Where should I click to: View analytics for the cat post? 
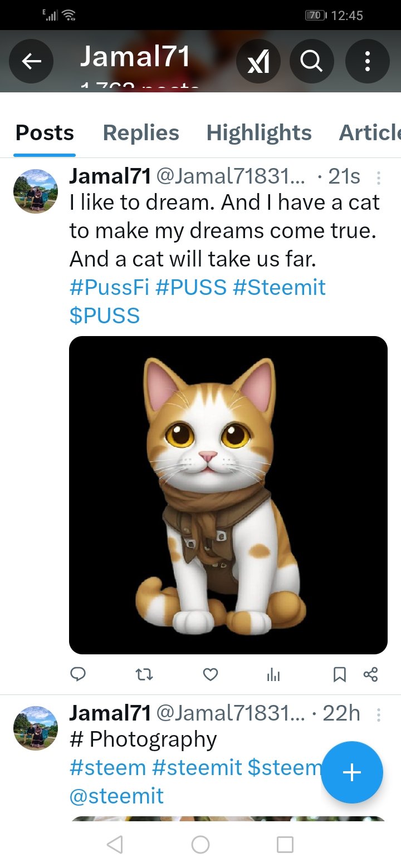pyautogui.click(x=273, y=674)
